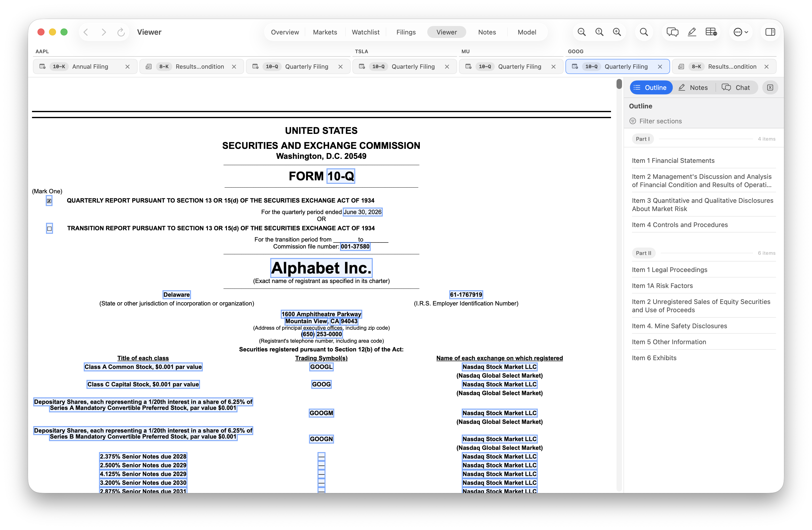Toggle the right sidebar panel icon
Image resolution: width=812 pixels, height=530 pixels.
770,32
